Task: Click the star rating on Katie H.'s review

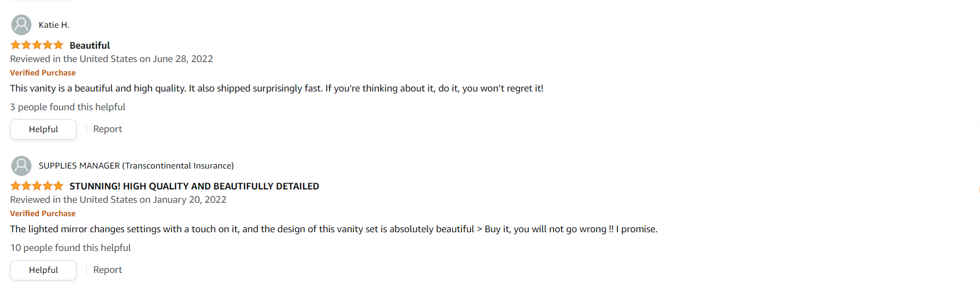Action: (x=37, y=45)
